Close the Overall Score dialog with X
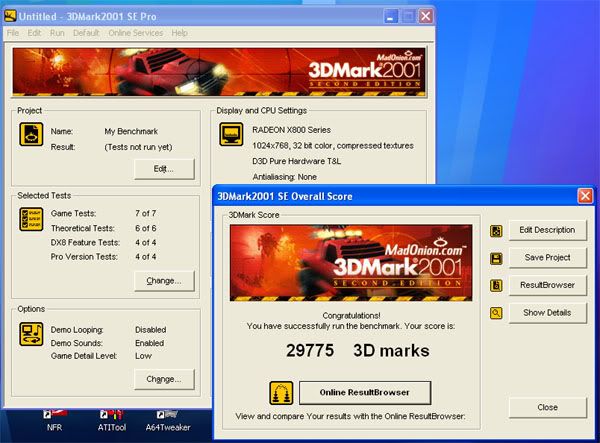This screenshot has height=443, width=600. 585,196
